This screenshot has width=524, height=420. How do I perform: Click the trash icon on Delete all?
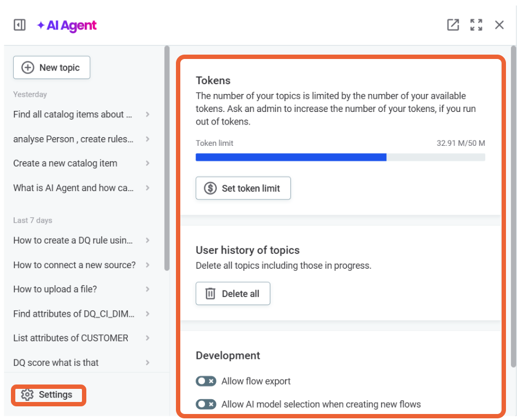209,293
